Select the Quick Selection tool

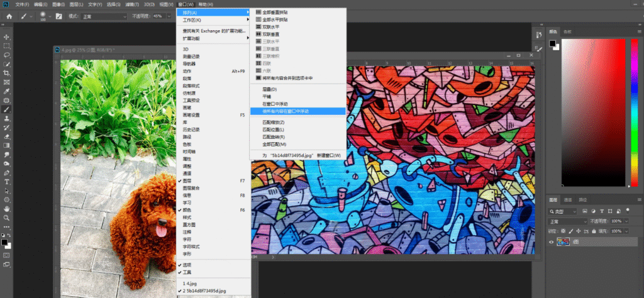[6, 64]
